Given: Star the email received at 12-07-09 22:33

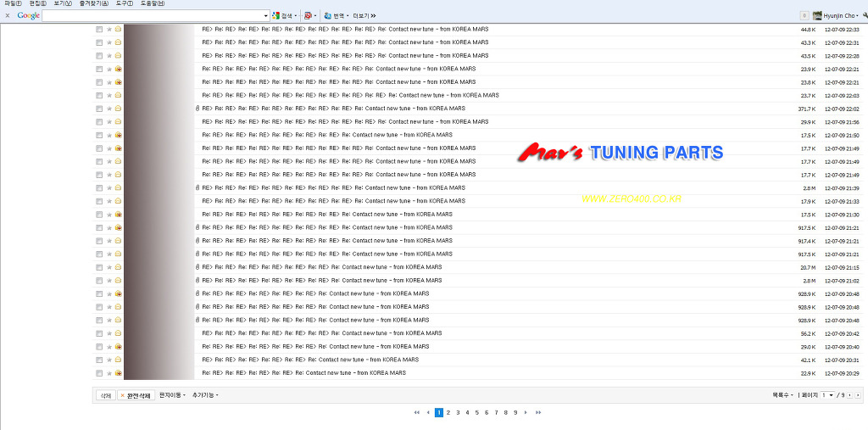Looking at the screenshot, I should pyautogui.click(x=109, y=29).
